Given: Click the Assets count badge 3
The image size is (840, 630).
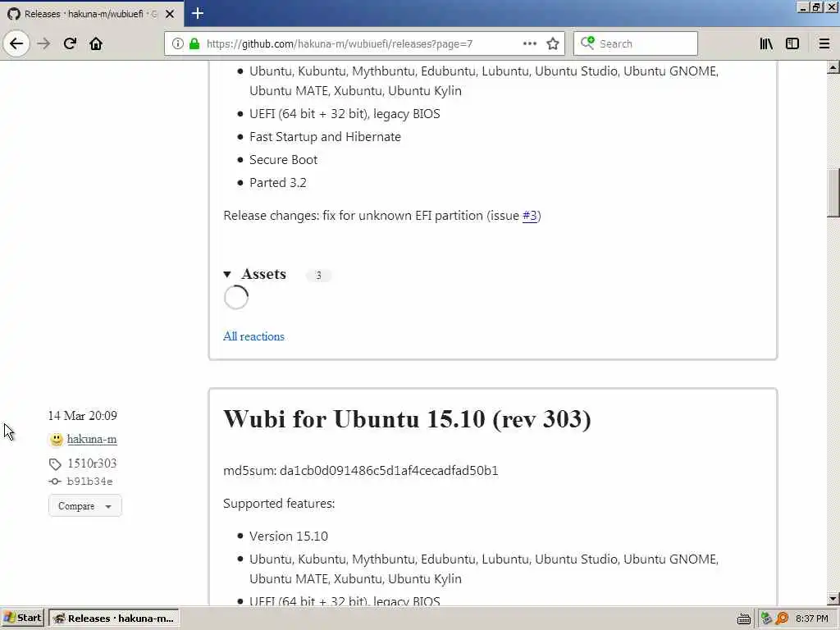Looking at the screenshot, I should coord(318,276).
